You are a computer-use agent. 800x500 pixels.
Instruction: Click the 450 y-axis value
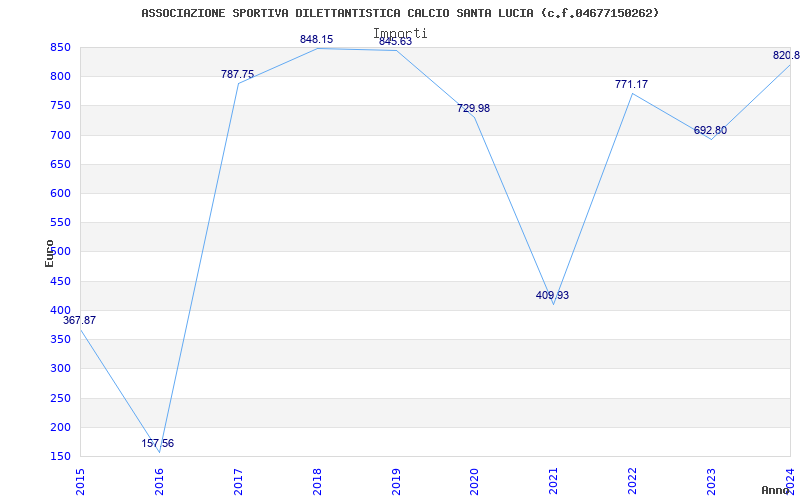coord(60,281)
